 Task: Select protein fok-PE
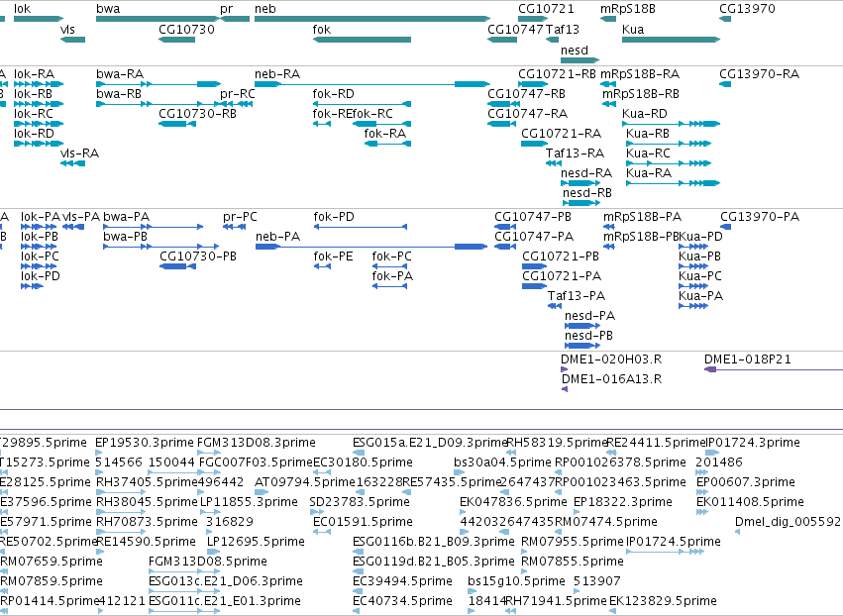click(x=333, y=256)
